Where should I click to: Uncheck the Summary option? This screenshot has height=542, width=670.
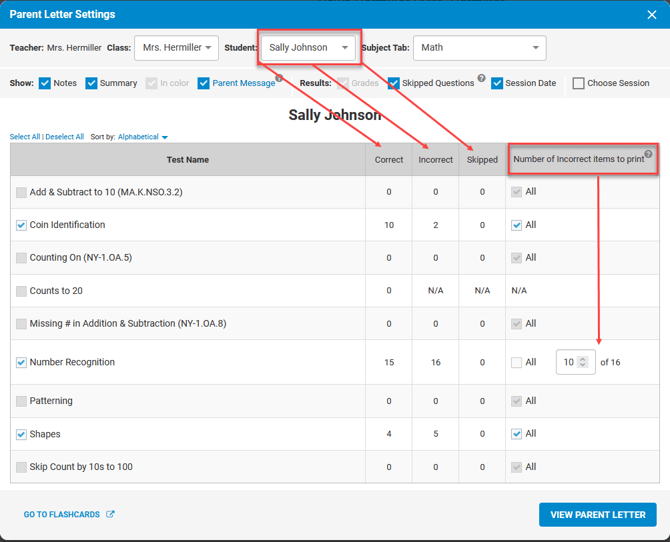[x=91, y=83]
